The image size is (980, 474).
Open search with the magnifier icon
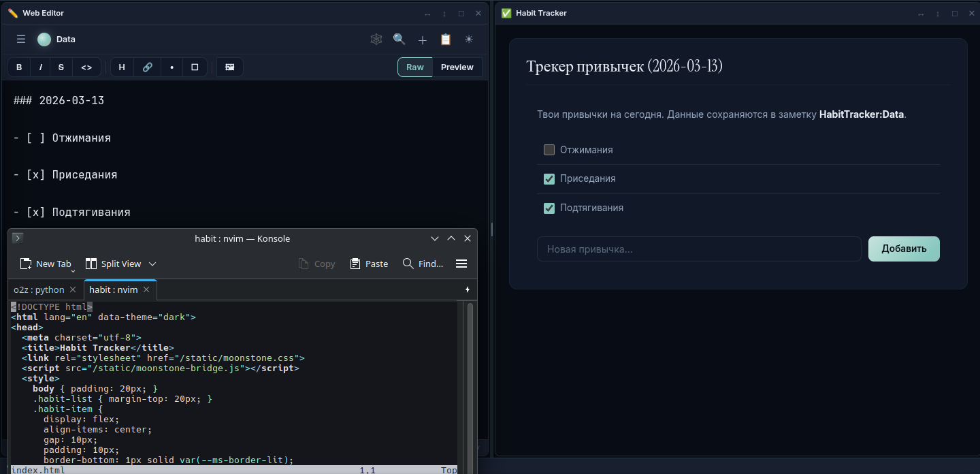coord(399,39)
